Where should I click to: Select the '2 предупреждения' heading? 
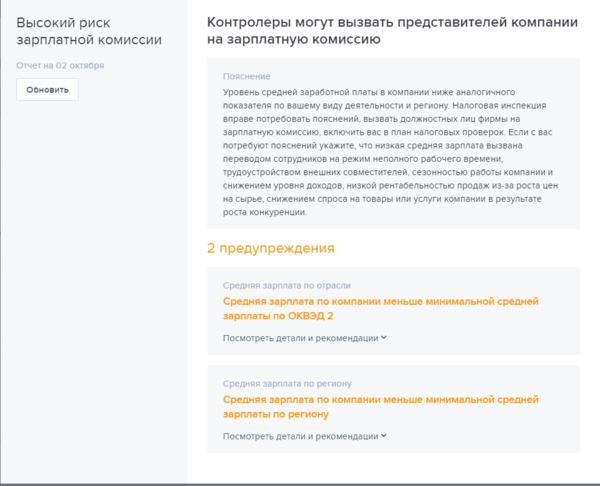pos(271,248)
